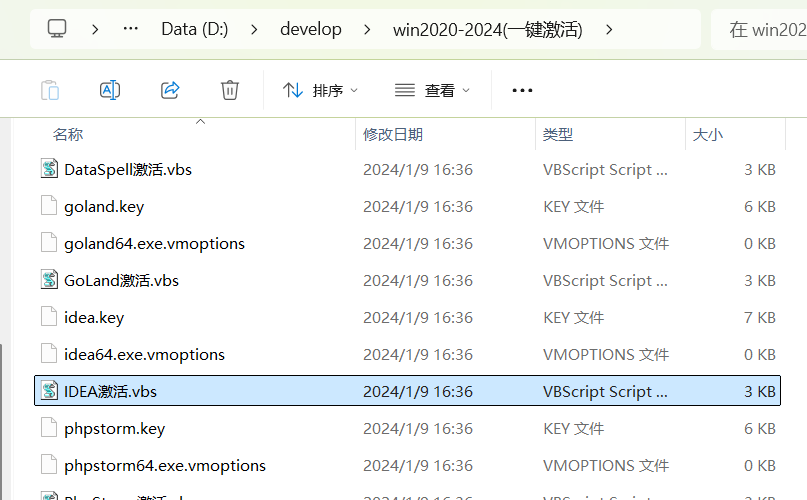The width and height of the screenshot is (807, 500).
Task: Open the 排序 sort dropdown
Action: click(320, 90)
